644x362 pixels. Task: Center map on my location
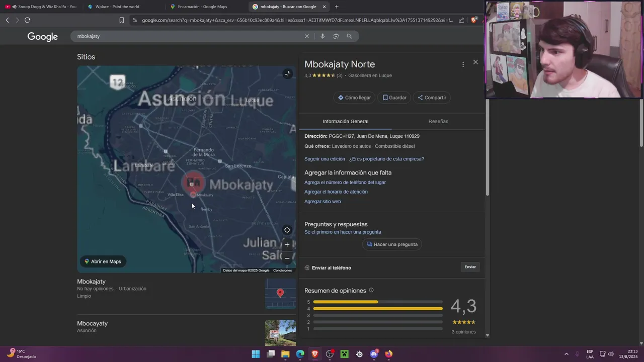pyautogui.click(x=287, y=230)
